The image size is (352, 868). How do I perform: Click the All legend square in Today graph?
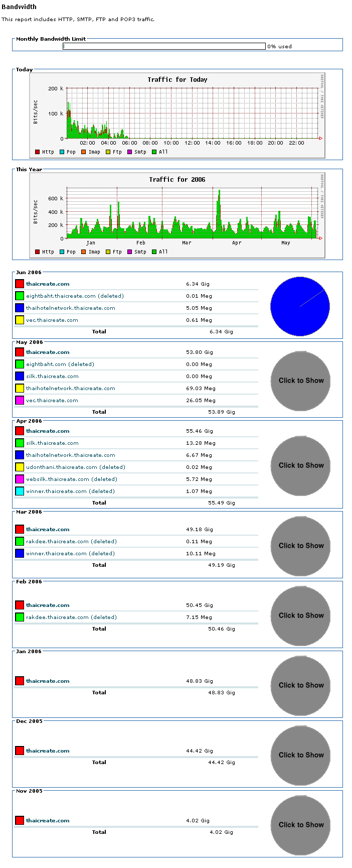[154, 152]
